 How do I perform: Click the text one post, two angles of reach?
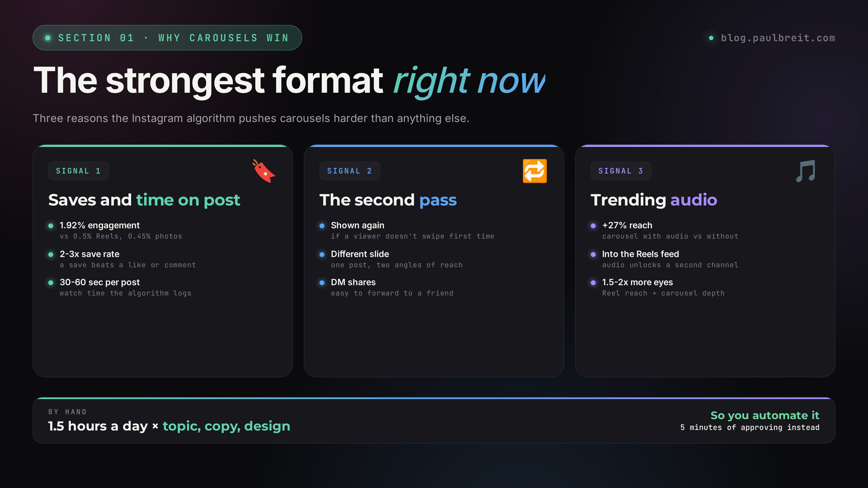[x=397, y=265]
